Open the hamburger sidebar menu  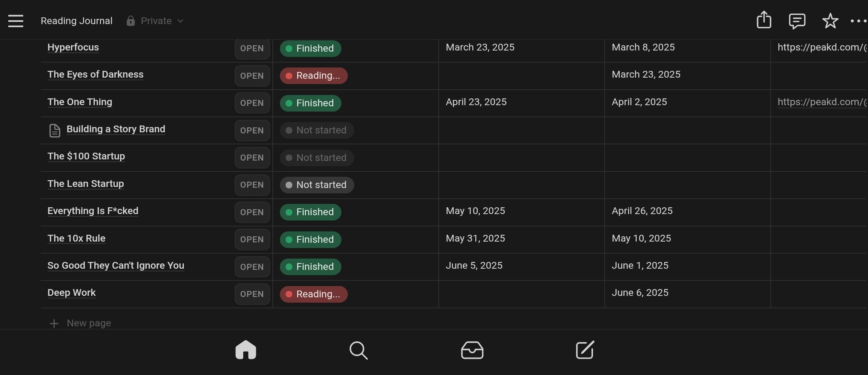(16, 21)
